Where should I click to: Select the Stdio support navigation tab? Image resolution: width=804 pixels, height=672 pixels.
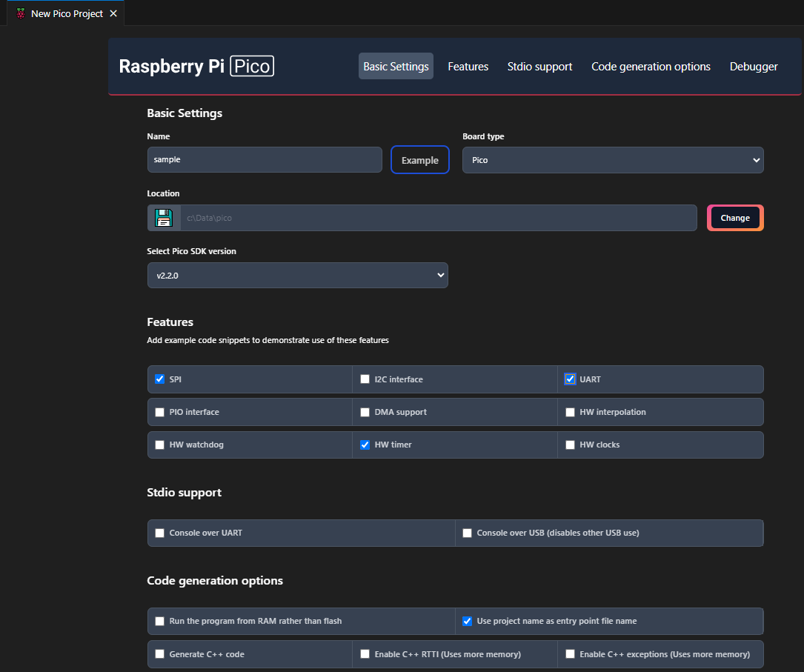[539, 67]
